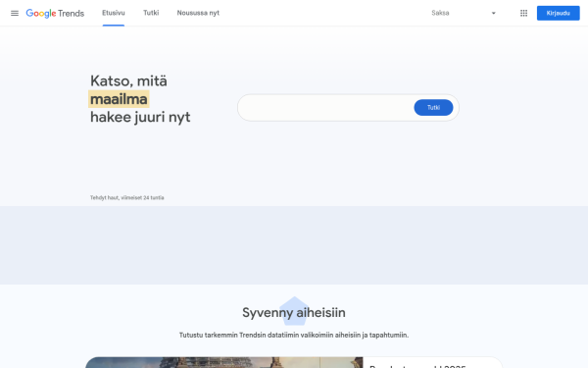588x368 pixels.
Task: Click the 'hakee juuri nyt' headline text
Action: [140, 117]
